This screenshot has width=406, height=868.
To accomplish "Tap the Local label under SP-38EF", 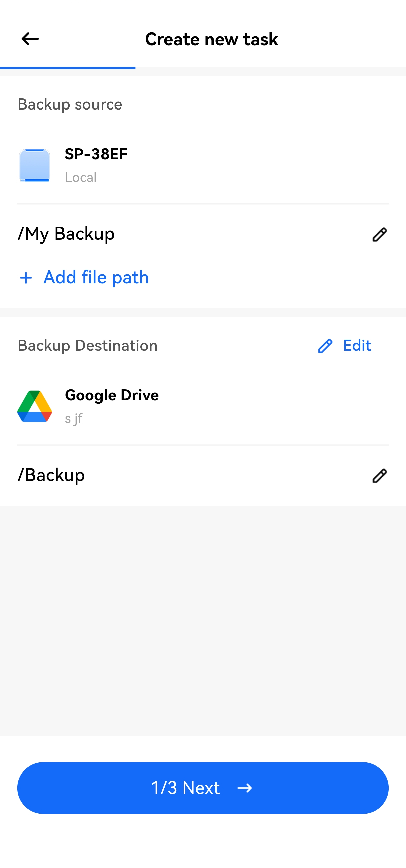I will pos(81,177).
